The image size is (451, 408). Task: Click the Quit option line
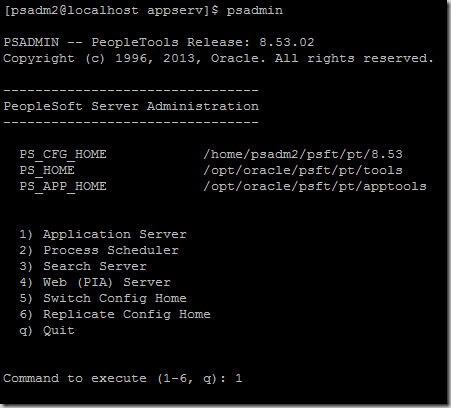pos(47,330)
